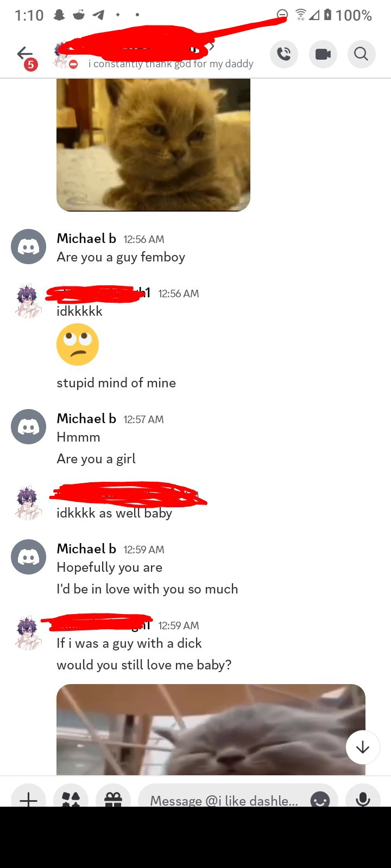
Task: Tap the battery indicator in status bar
Action: [327, 15]
